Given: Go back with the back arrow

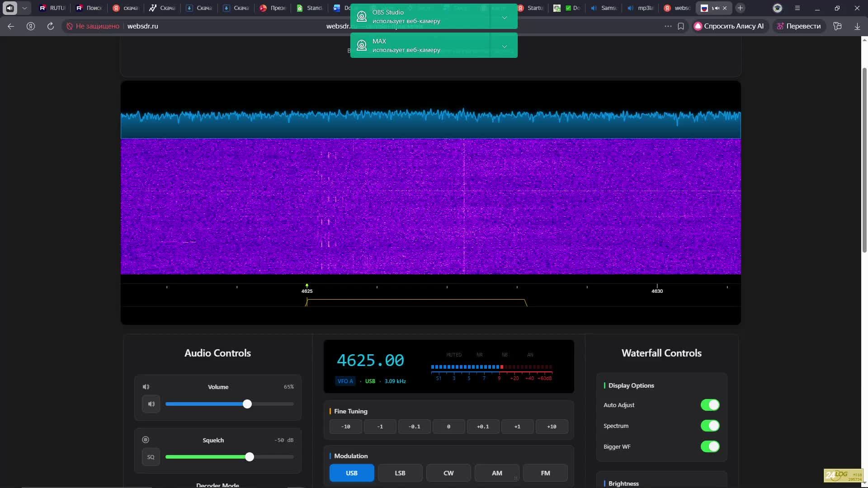Looking at the screenshot, I should (11, 26).
